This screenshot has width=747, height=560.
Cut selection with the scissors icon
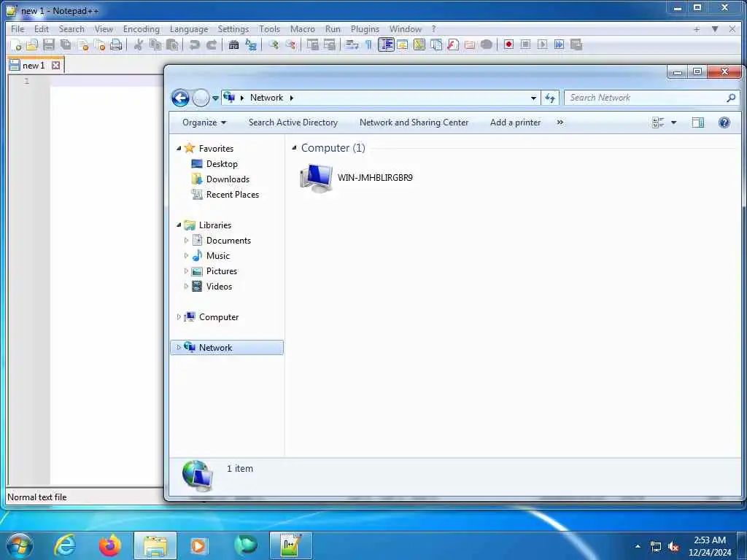pyautogui.click(x=139, y=44)
